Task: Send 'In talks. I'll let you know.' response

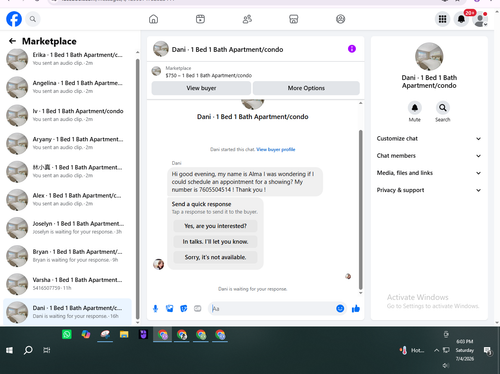Action: pyautogui.click(x=215, y=242)
